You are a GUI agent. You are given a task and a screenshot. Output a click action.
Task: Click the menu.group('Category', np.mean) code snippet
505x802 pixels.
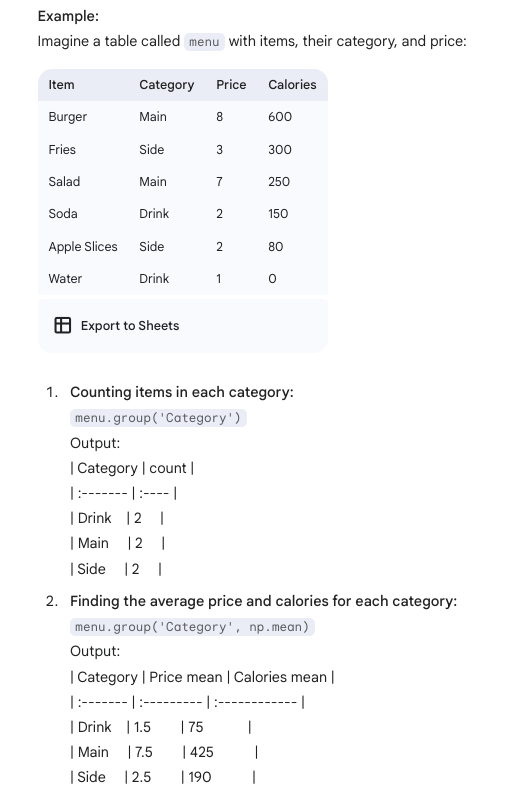click(x=192, y=627)
